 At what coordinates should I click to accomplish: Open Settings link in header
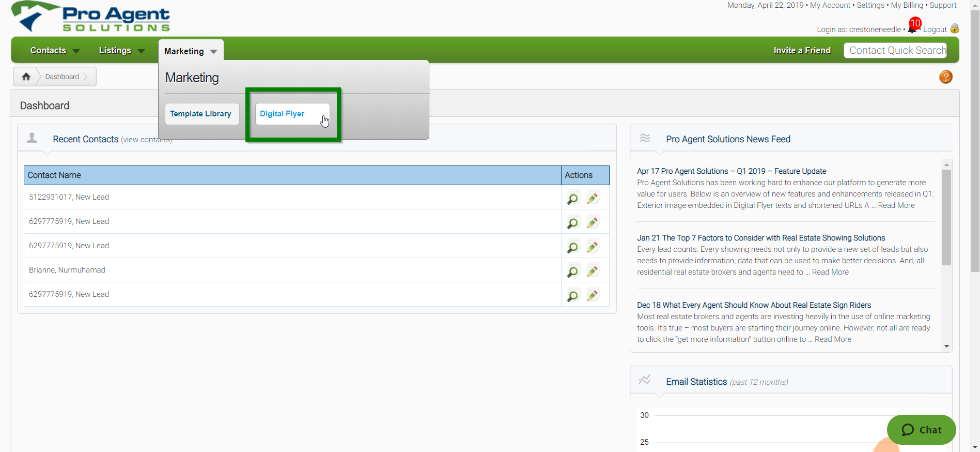870,5
